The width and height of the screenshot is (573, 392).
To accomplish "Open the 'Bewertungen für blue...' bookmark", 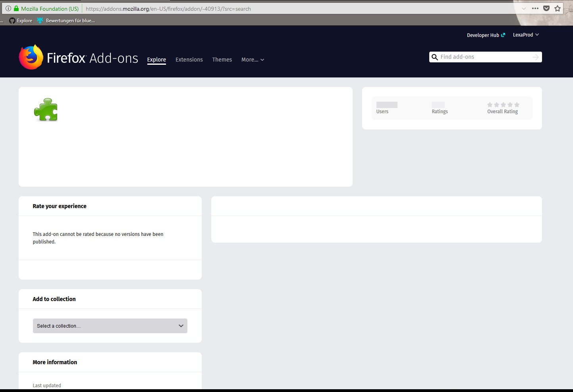I will tap(66, 21).
